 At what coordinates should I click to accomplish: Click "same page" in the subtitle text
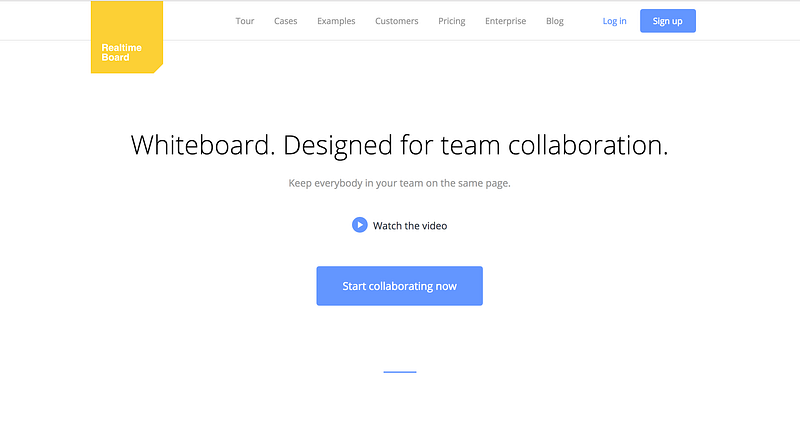[x=483, y=184]
